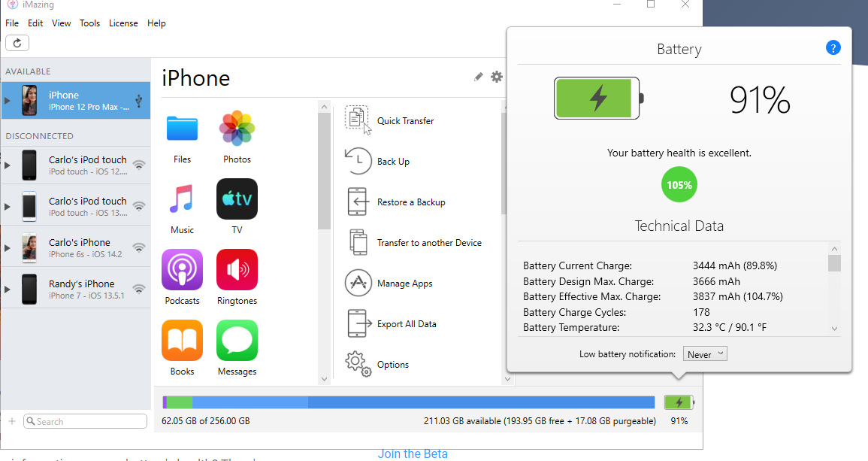Expand Carlo's iPhone 6s entry

pyautogui.click(x=8, y=247)
